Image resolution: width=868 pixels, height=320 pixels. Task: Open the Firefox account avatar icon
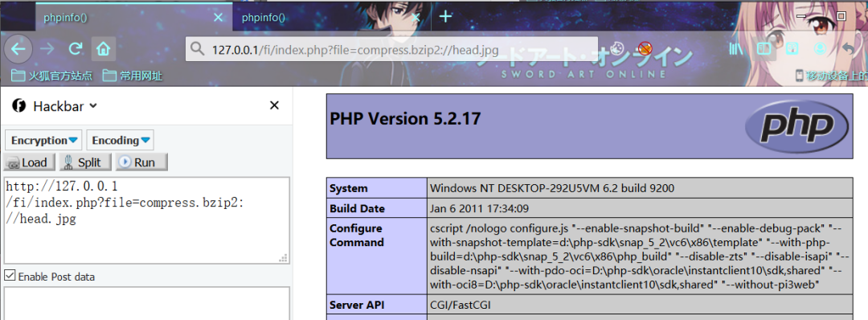[x=821, y=49]
